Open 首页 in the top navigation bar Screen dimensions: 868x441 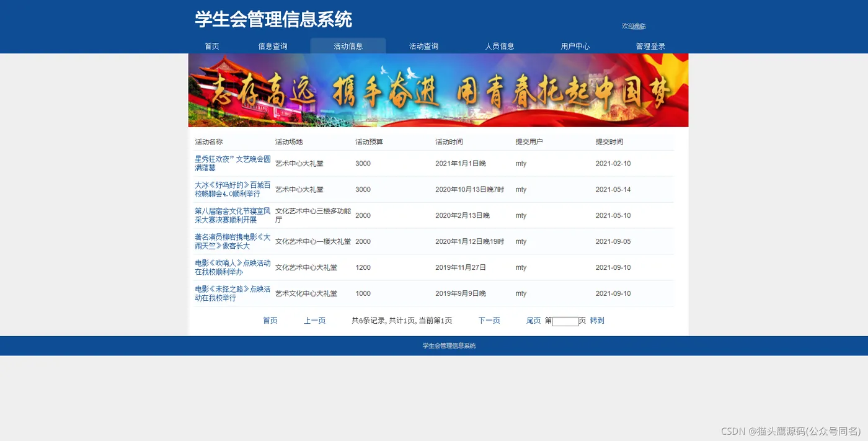click(x=212, y=46)
